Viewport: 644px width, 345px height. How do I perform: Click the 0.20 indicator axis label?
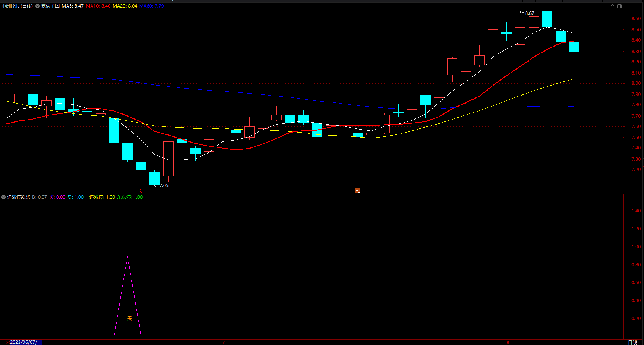tap(636, 319)
